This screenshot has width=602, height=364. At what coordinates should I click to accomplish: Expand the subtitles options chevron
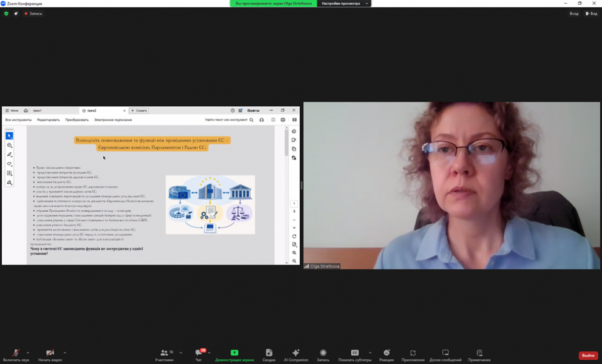pyautogui.click(x=370, y=352)
